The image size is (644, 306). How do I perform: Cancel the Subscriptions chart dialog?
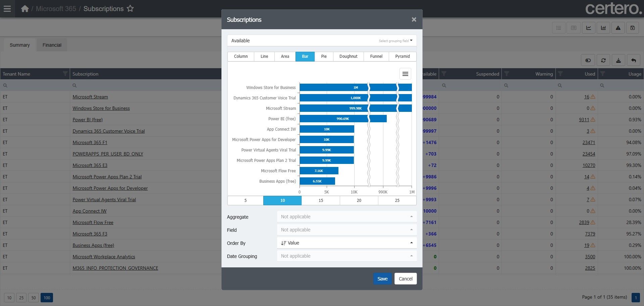406,279
